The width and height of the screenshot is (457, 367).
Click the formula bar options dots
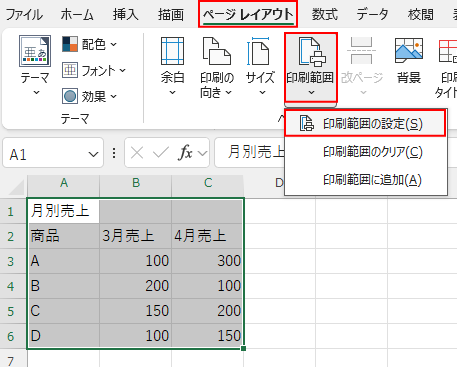pos(114,153)
